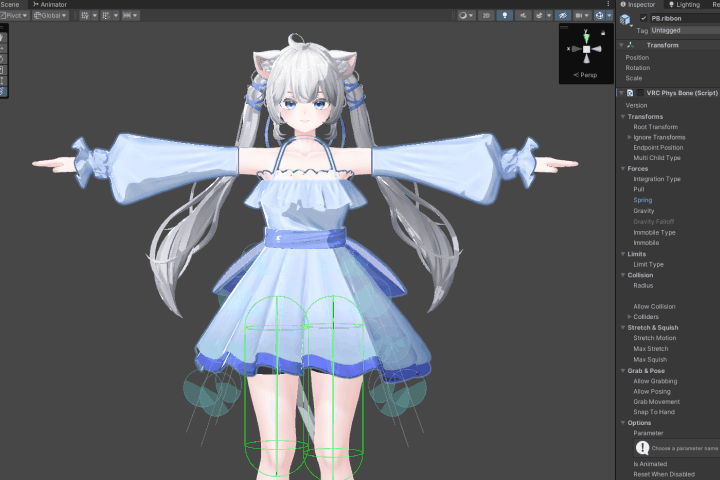Toggle the gizmo rotation lock
Screen dimensions: 720x480
pyautogui.click(x=603, y=33)
